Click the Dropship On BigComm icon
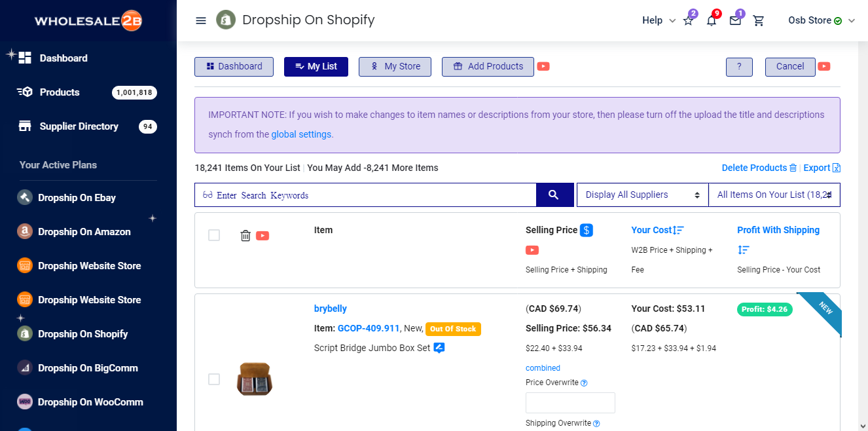The image size is (868, 431). tap(25, 367)
